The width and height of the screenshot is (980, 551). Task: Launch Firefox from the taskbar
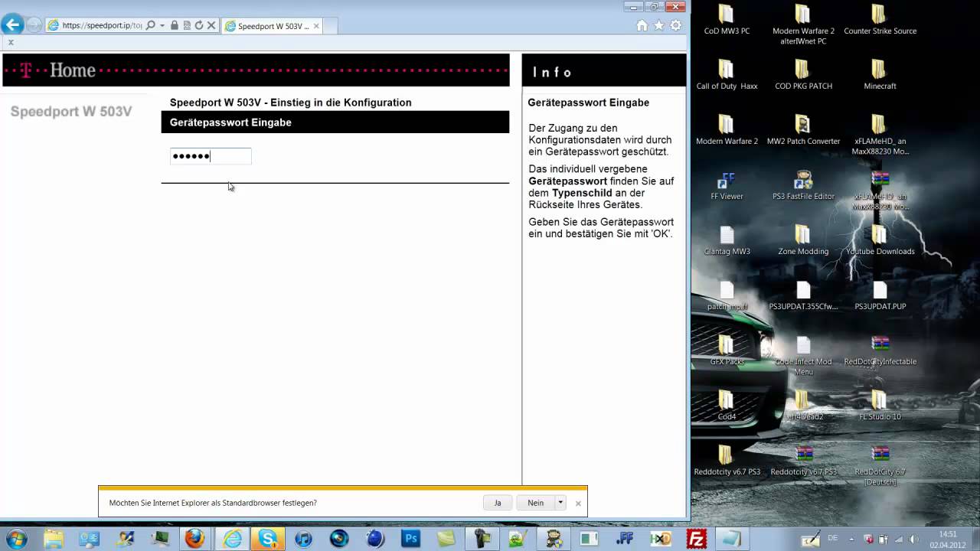click(x=195, y=539)
